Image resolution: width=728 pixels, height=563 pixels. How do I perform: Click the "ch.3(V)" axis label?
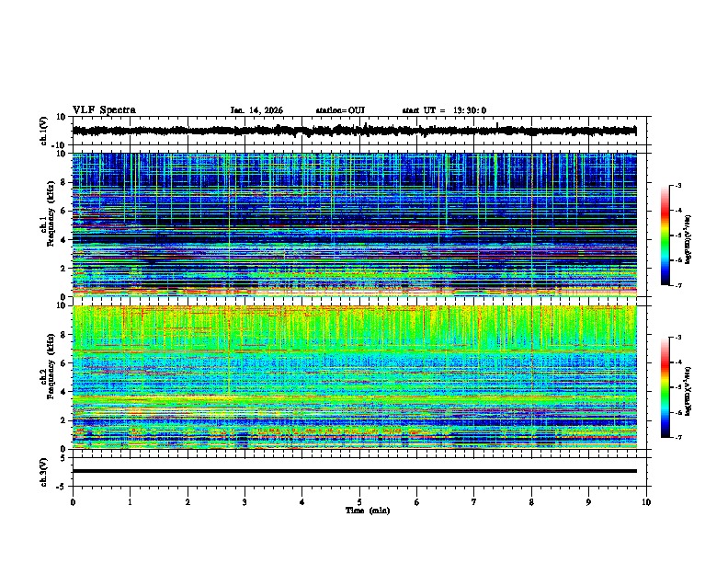[x=43, y=472]
